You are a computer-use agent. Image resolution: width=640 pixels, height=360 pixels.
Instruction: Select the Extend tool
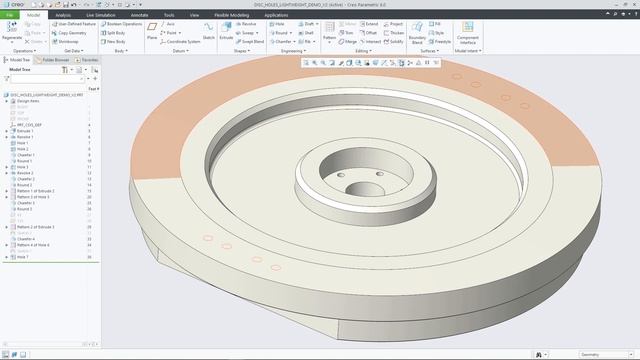369,24
